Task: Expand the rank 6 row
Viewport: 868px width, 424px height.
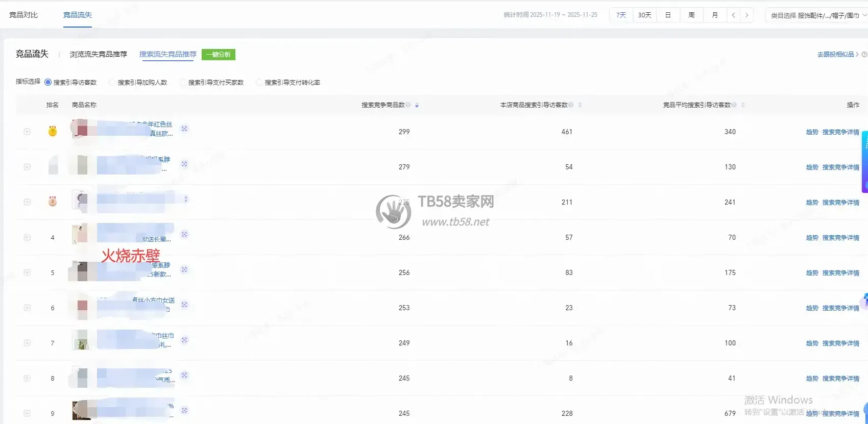Action: [27, 308]
